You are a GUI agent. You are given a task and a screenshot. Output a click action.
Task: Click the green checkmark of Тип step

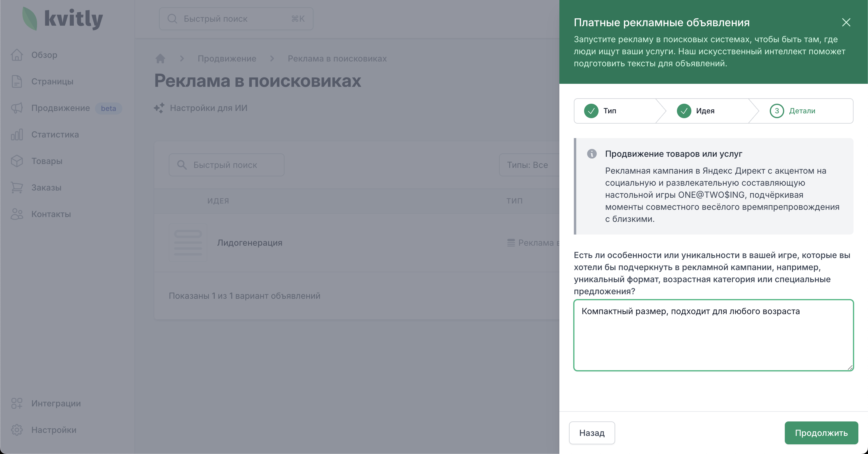point(591,111)
